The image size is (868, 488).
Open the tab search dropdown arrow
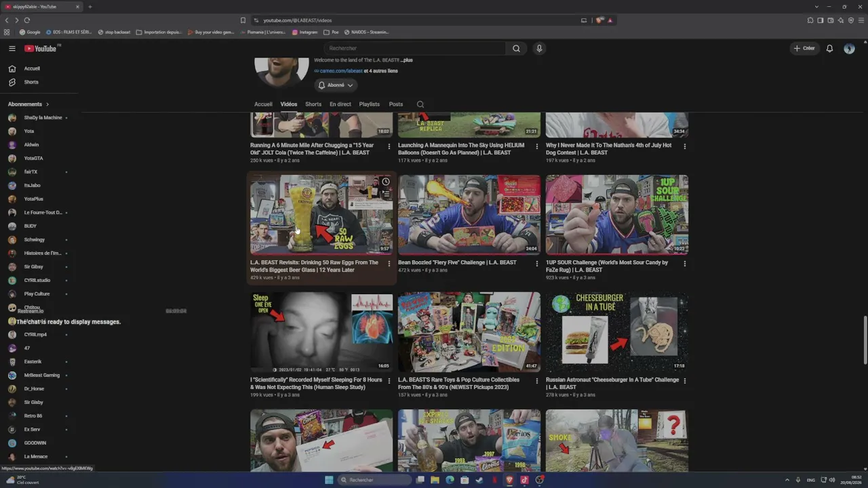[x=816, y=7]
